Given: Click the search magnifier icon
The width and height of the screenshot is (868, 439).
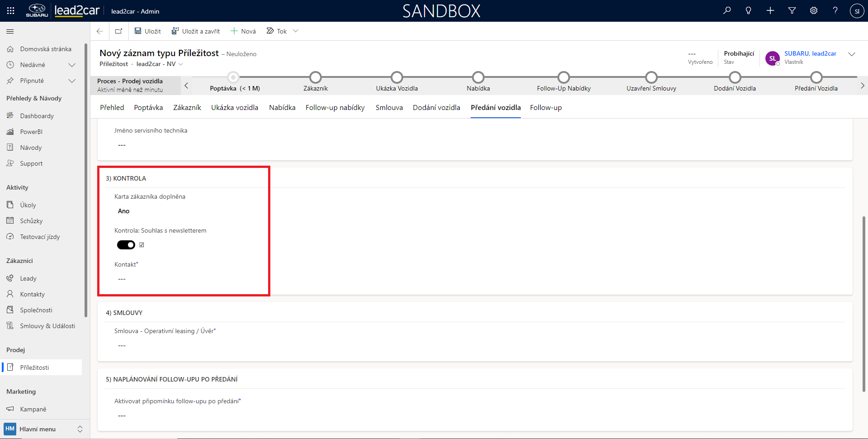Looking at the screenshot, I should (727, 11).
